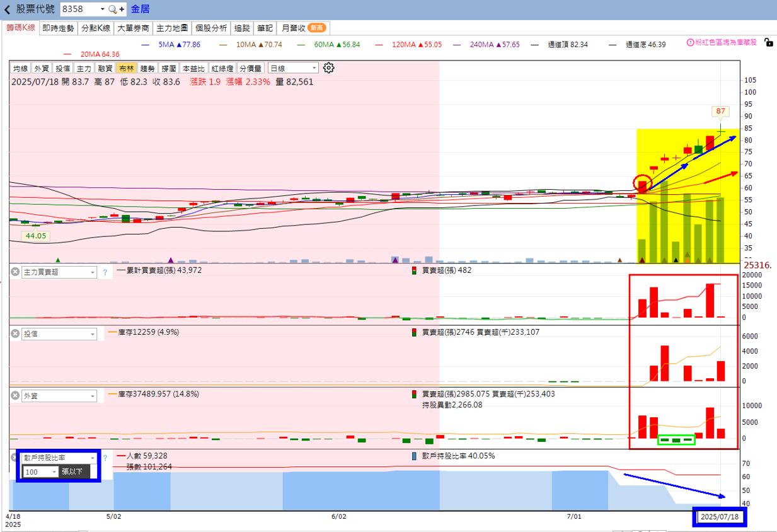Click the 張以下 button

[75, 471]
